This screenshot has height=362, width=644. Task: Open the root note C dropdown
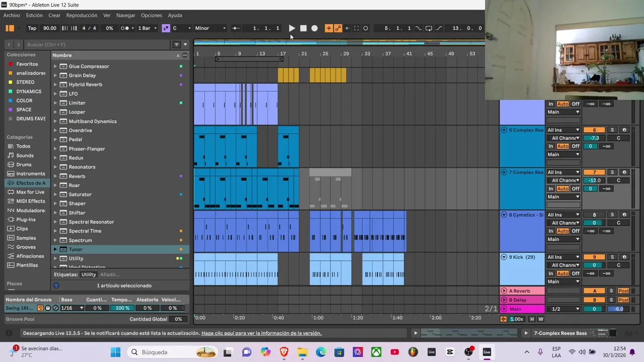(x=182, y=28)
